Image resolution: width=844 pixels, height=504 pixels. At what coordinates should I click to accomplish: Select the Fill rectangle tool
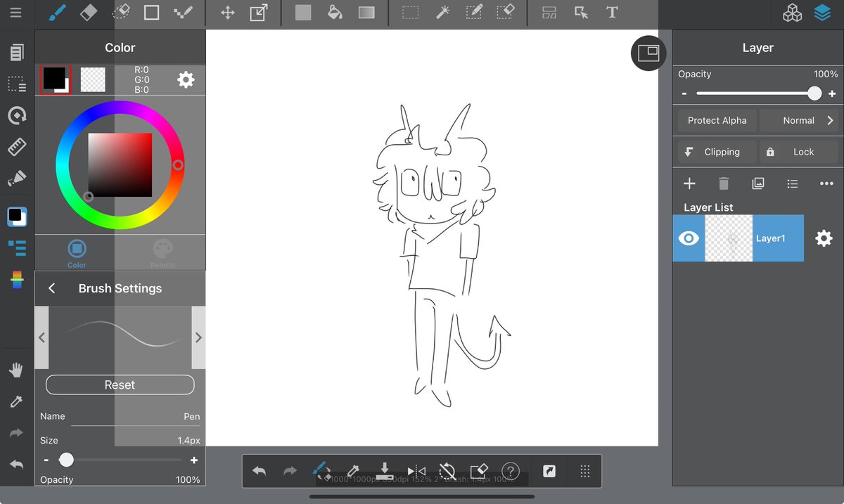[x=303, y=13]
